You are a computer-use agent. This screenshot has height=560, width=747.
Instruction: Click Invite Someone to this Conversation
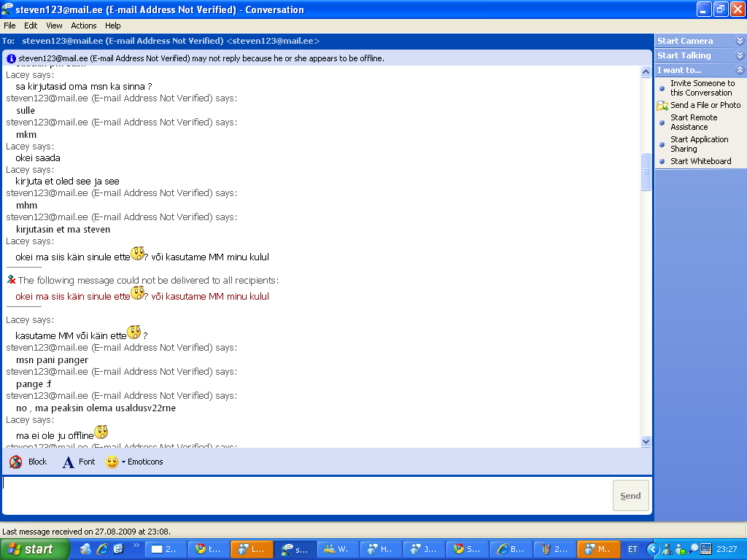(702, 88)
